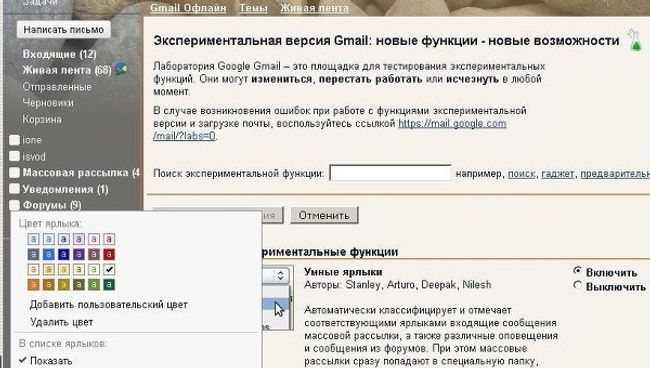Pick the purple filled swatch
The image size is (650, 368).
coord(79,254)
